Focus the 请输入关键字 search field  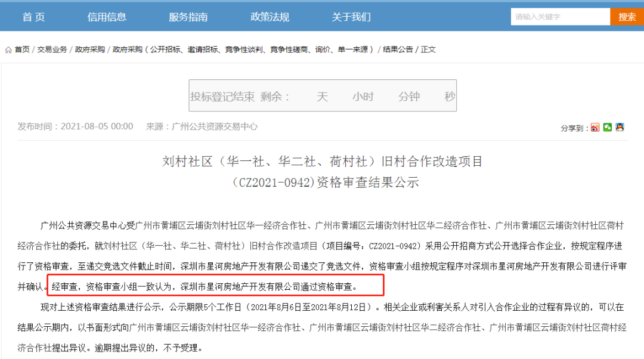(560, 17)
